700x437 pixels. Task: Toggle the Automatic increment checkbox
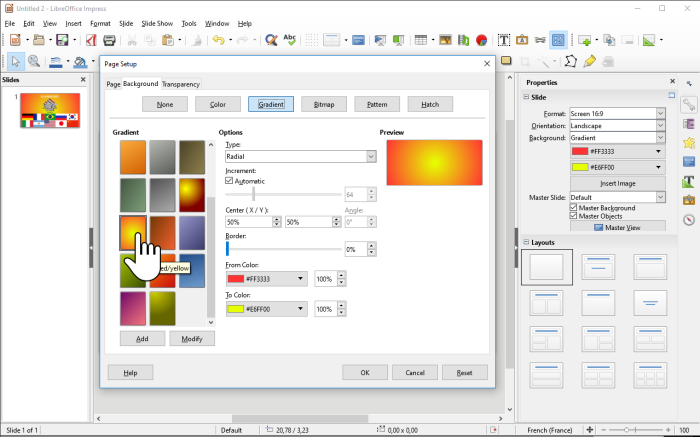(x=229, y=181)
